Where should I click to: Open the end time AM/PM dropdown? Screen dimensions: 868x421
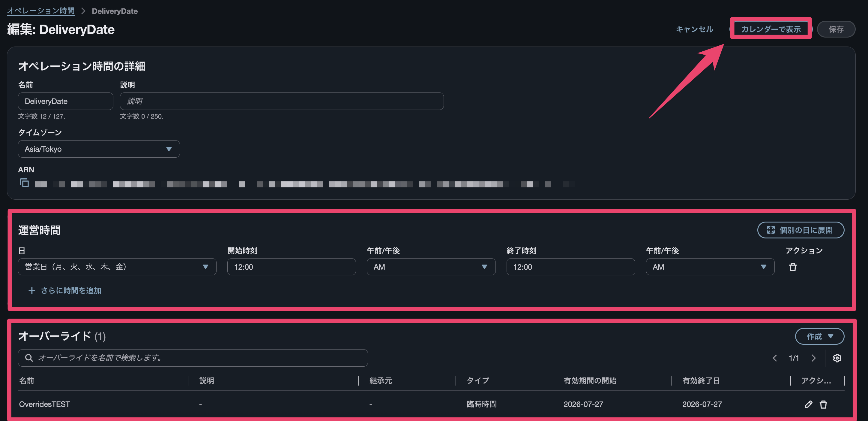(710, 267)
